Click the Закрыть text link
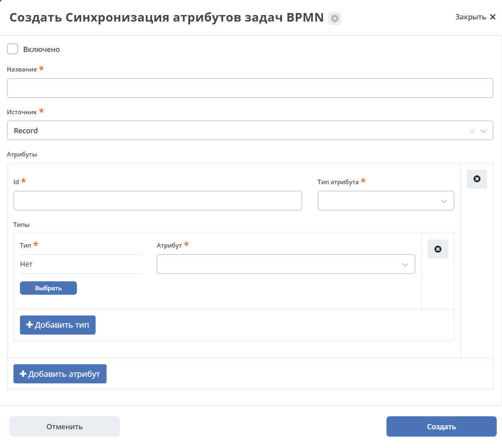The height and width of the screenshot is (448, 502). (470, 17)
